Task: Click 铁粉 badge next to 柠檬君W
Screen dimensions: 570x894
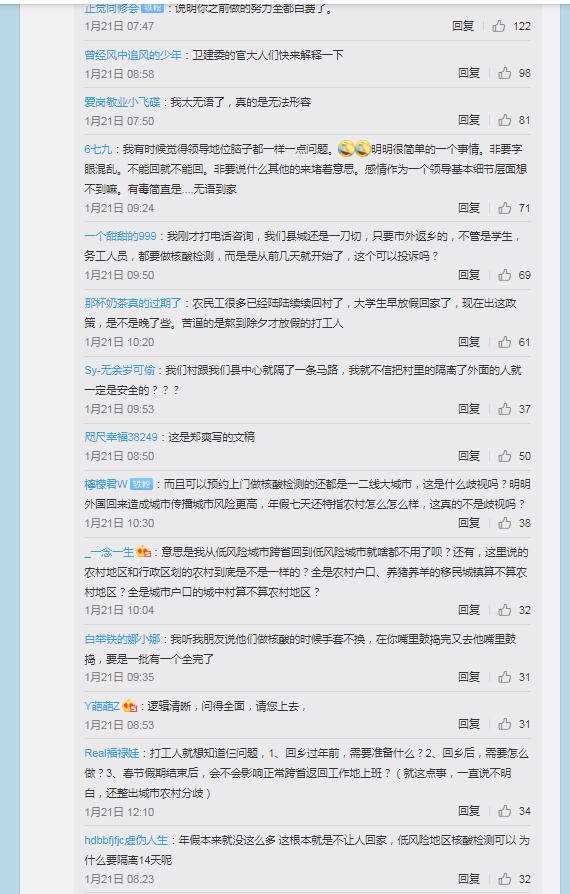Action: [141, 485]
